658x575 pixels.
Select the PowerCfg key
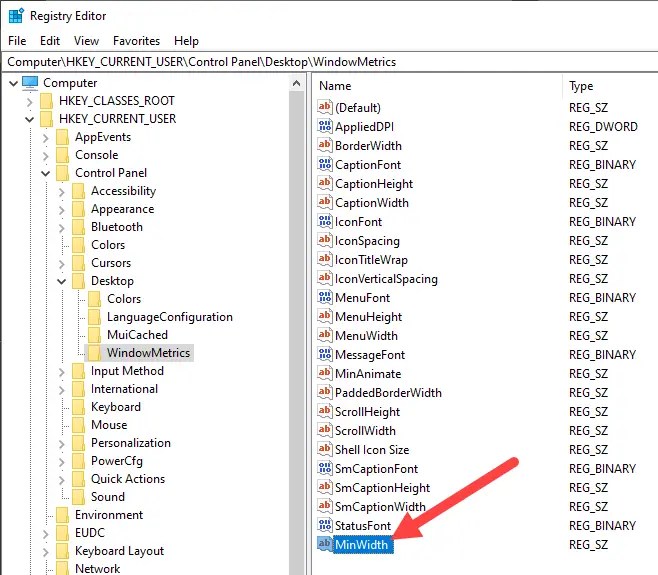[117, 461]
